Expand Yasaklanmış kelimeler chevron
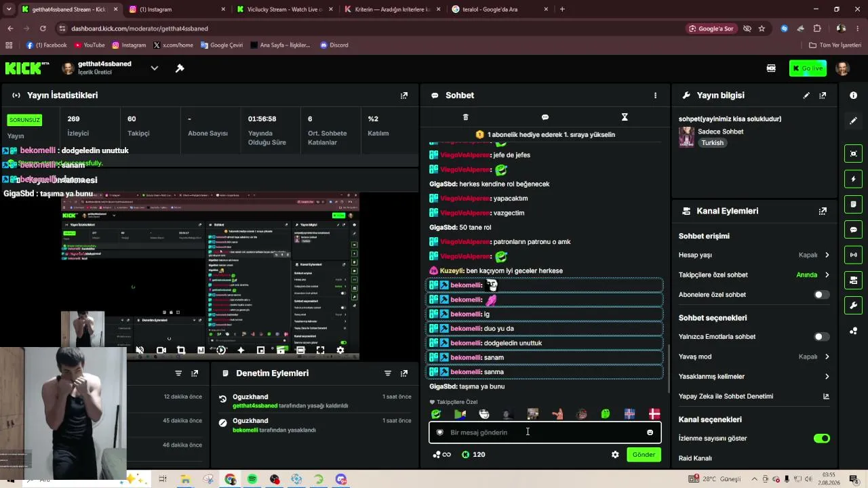 pyautogui.click(x=827, y=377)
